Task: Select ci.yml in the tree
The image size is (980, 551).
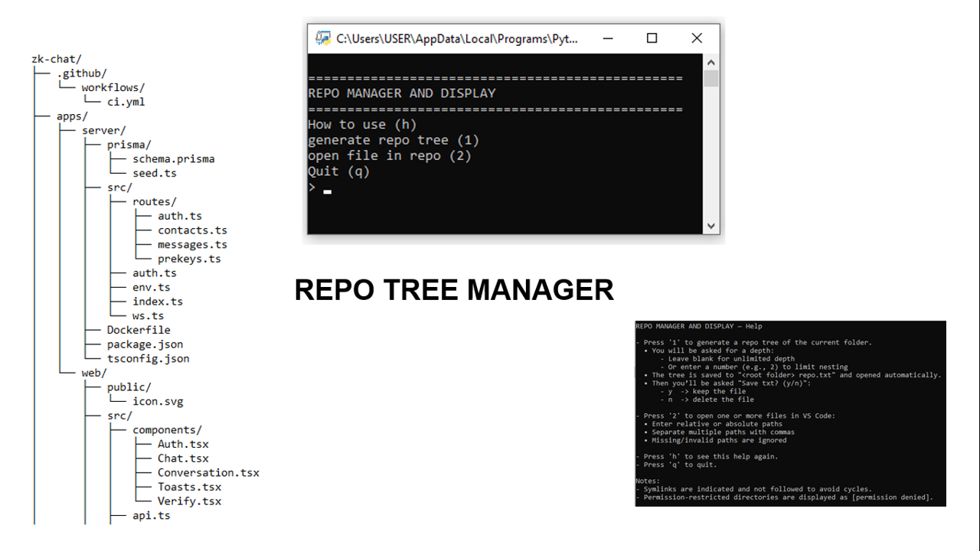Action: [x=126, y=102]
